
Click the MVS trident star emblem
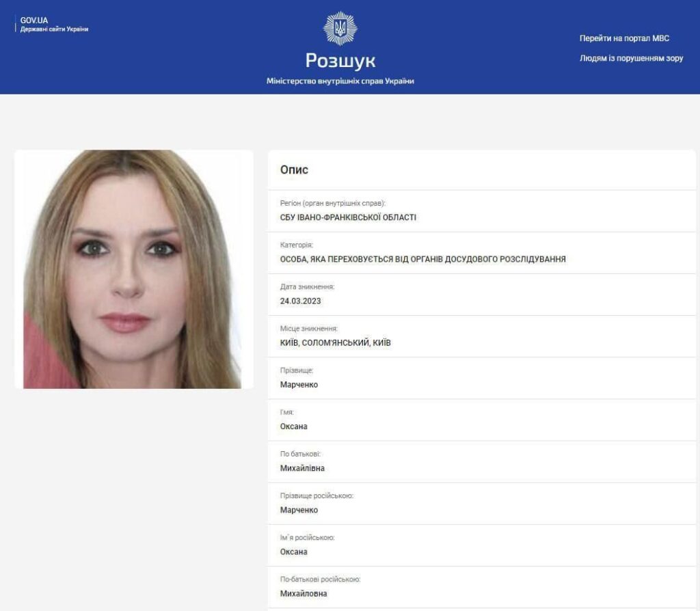point(340,28)
